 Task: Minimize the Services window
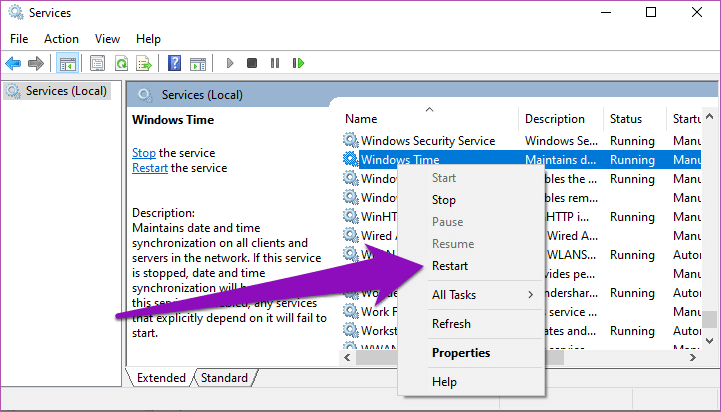[x=606, y=12]
